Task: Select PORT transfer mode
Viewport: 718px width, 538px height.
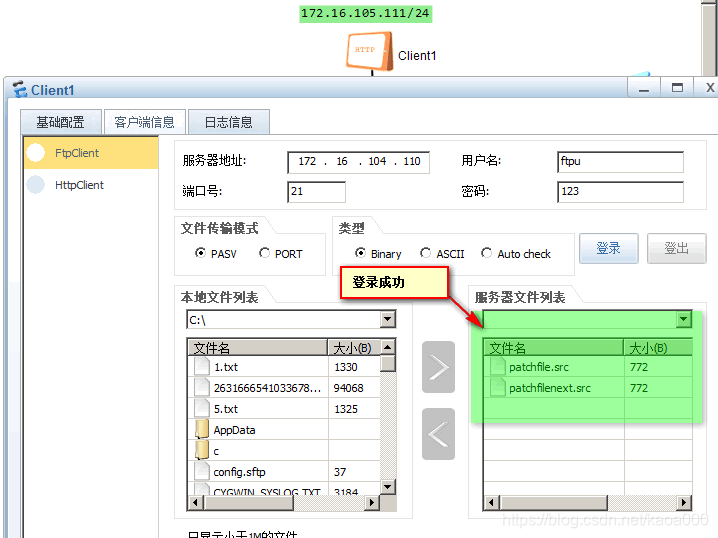Action: click(264, 253)
